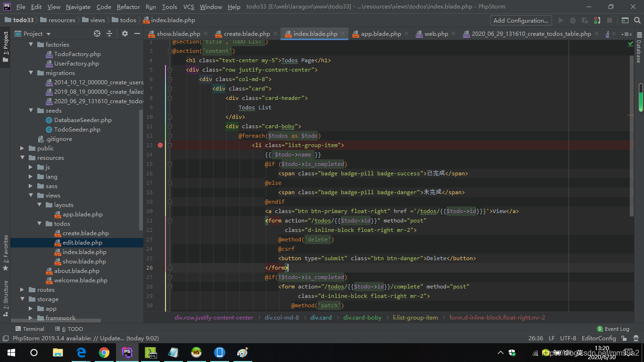Open Microsoft Edge from the taskbar
This screenshot has height=362, width=644.
[81, 353]
